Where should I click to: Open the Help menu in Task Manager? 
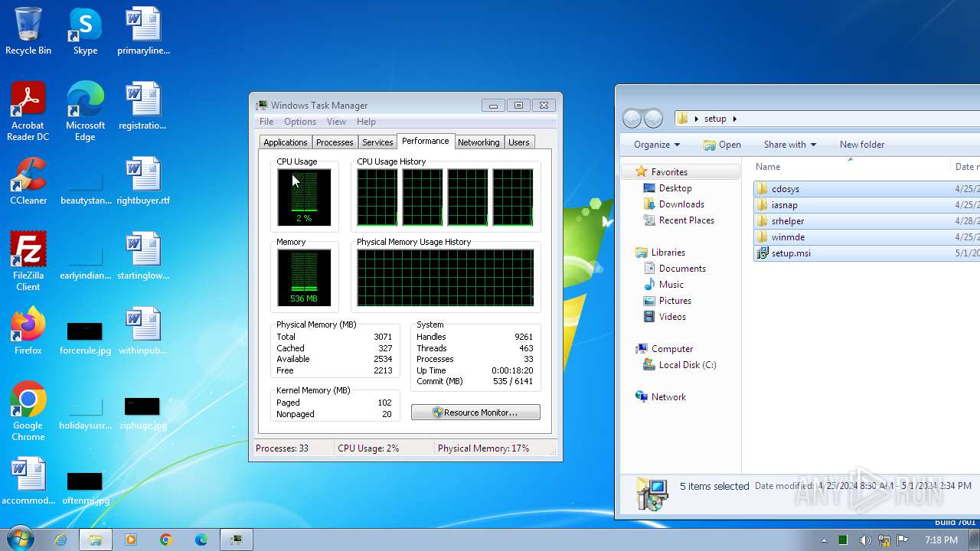pyautogui.click(x=366, y=122)
